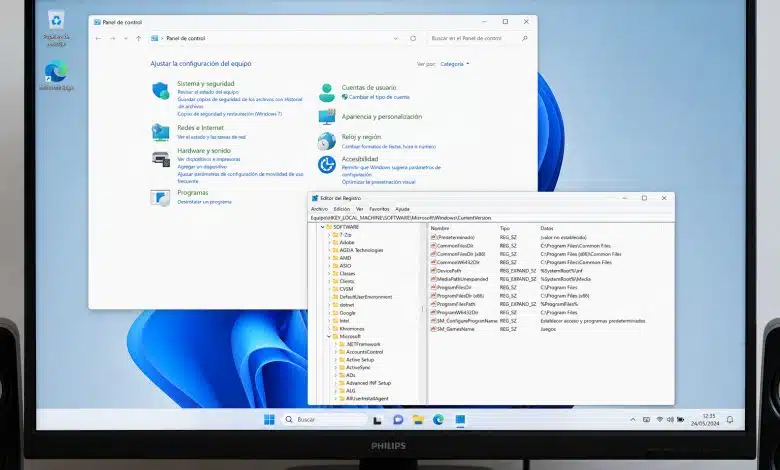
Task: Select the ProgramFilesPath registry value
Action: pos(456,304)
